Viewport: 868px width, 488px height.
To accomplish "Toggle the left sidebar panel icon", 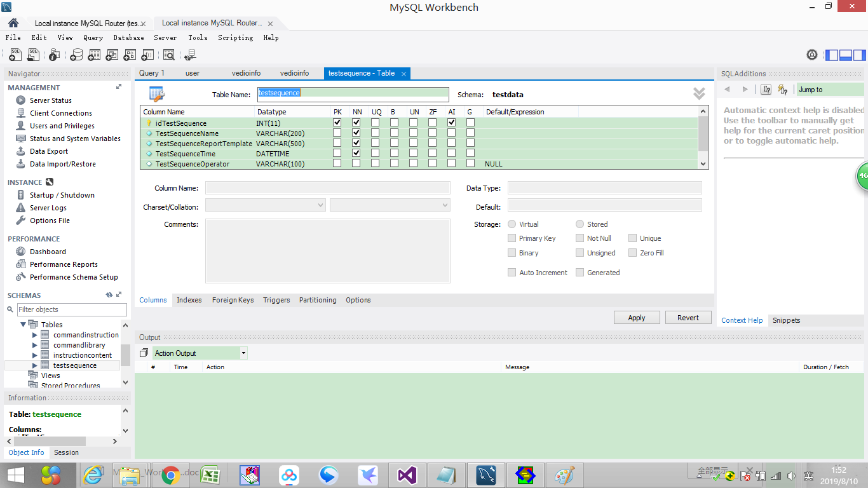I will 832,55.
